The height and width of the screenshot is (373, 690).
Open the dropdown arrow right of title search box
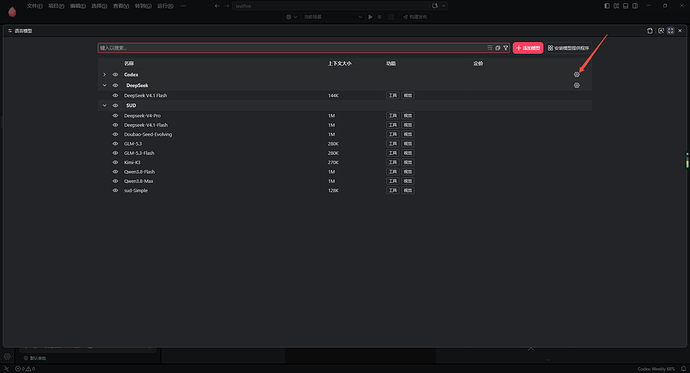click(444, 6)
